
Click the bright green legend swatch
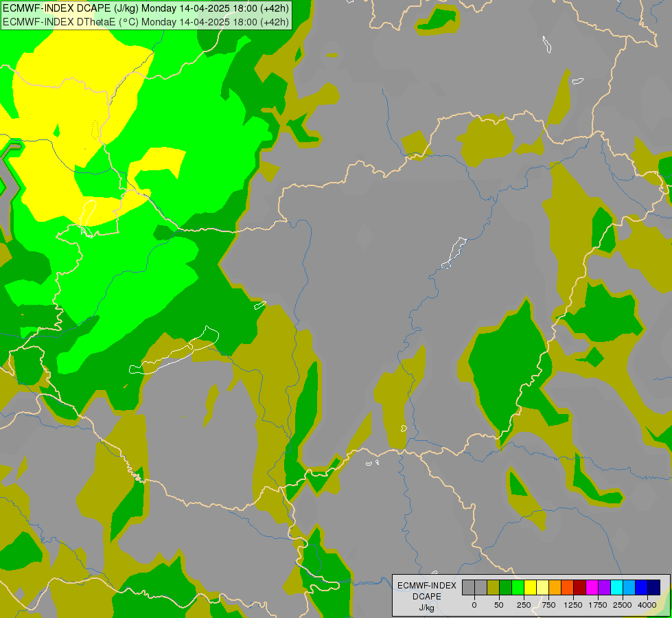518,587
